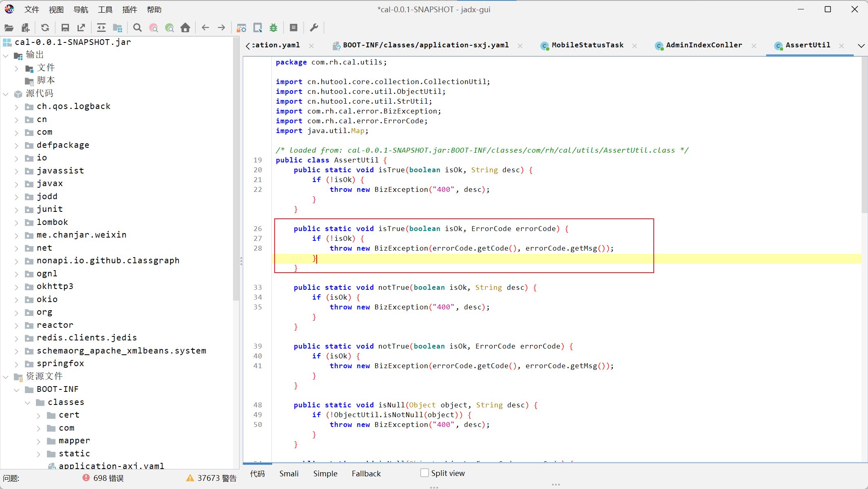
Task: Open text search magnifier icon
Action: [x=138, y=28]
